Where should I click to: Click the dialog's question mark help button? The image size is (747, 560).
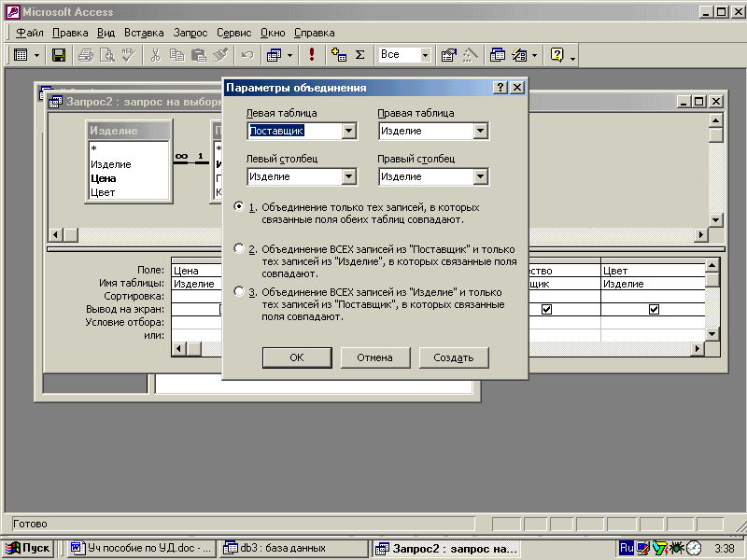[500, 88]
